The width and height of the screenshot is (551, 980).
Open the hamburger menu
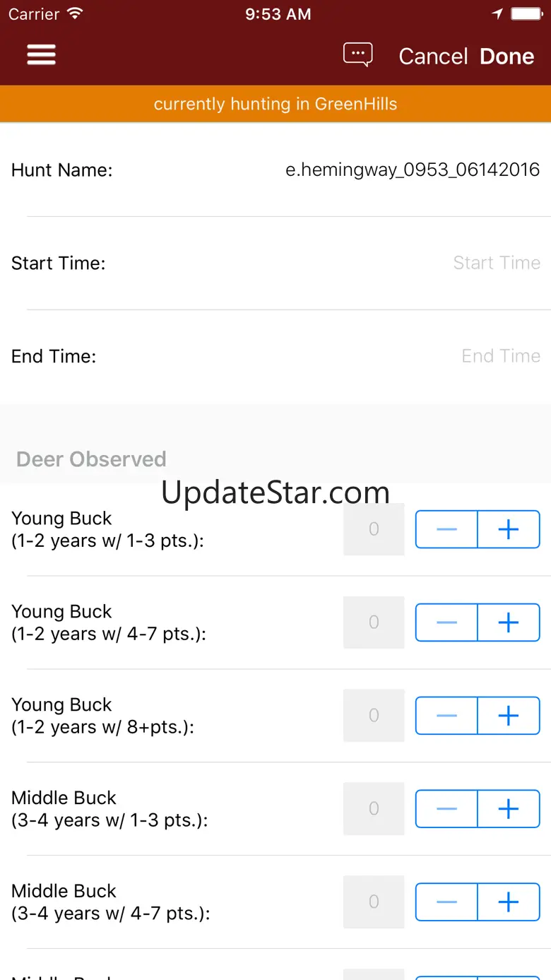(x=41, y=55)
